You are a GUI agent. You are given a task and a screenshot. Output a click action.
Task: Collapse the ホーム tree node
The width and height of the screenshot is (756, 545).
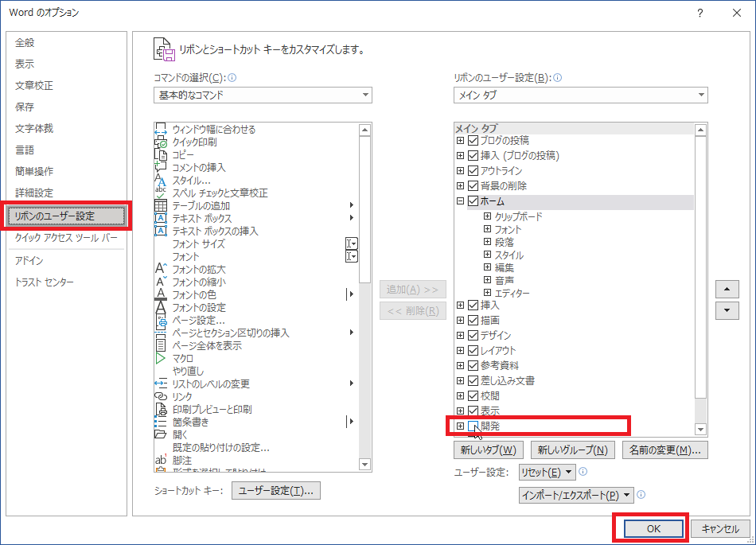[x=461, y=201]
